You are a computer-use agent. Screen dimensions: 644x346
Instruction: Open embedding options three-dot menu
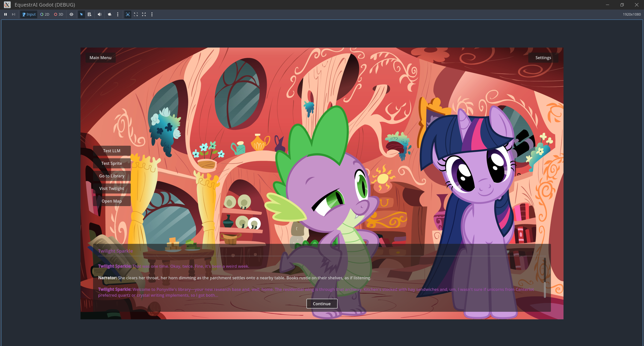[152, 14]
